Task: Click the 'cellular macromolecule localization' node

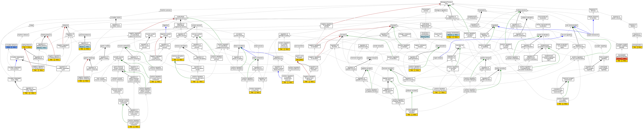Action: click(x=543, y=25)
